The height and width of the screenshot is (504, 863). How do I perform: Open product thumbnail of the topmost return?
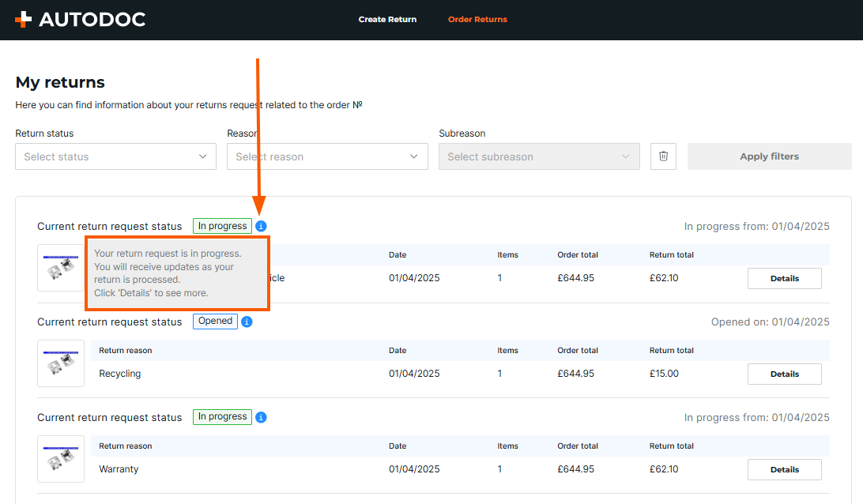(x=61, y=268)
